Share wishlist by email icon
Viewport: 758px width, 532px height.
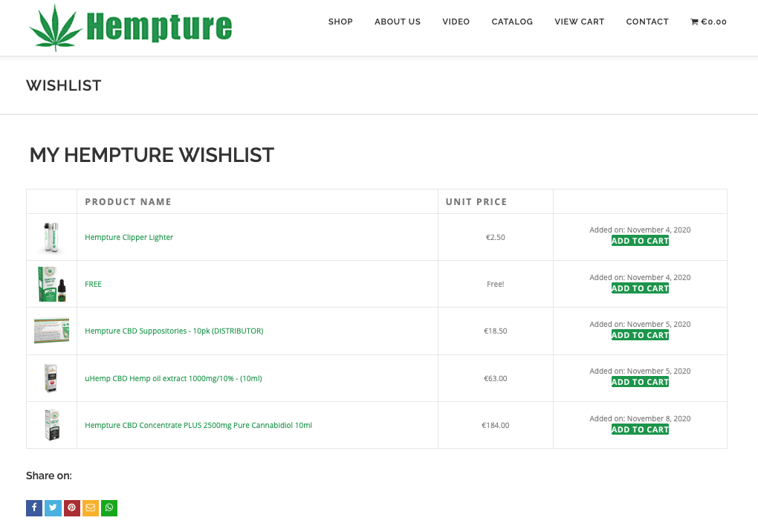point(91,508)
